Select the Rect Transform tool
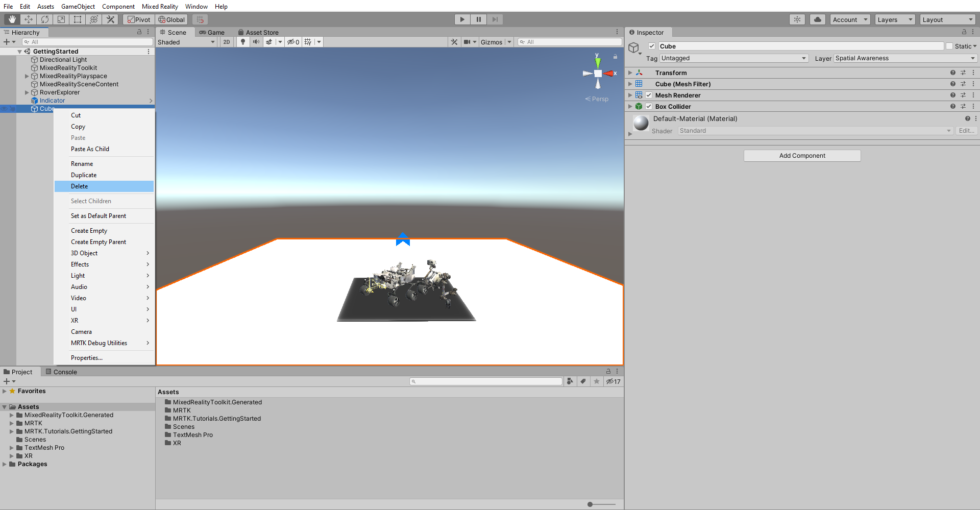This screenshot has width=980, height=510. (x=78, y=19)
